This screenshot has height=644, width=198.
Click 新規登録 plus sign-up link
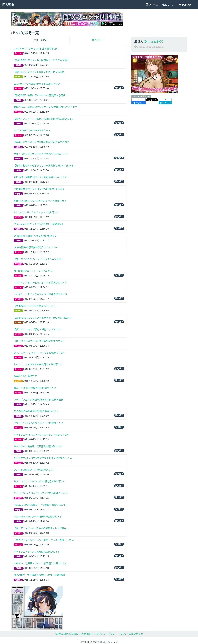coord(185,5)
